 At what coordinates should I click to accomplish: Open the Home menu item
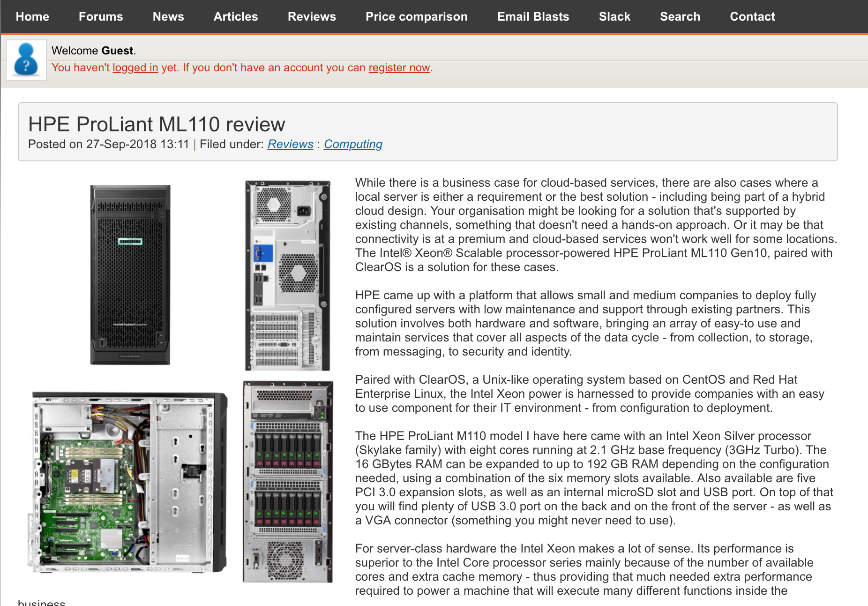coord(32,16)
